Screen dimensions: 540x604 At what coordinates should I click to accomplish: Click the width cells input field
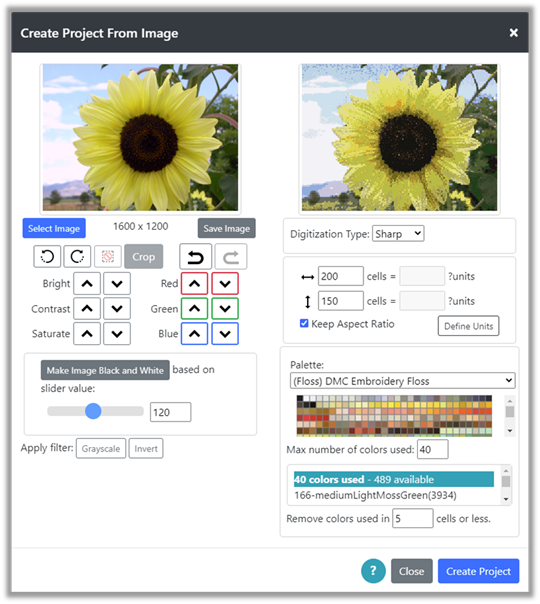[x=340, y=276]
